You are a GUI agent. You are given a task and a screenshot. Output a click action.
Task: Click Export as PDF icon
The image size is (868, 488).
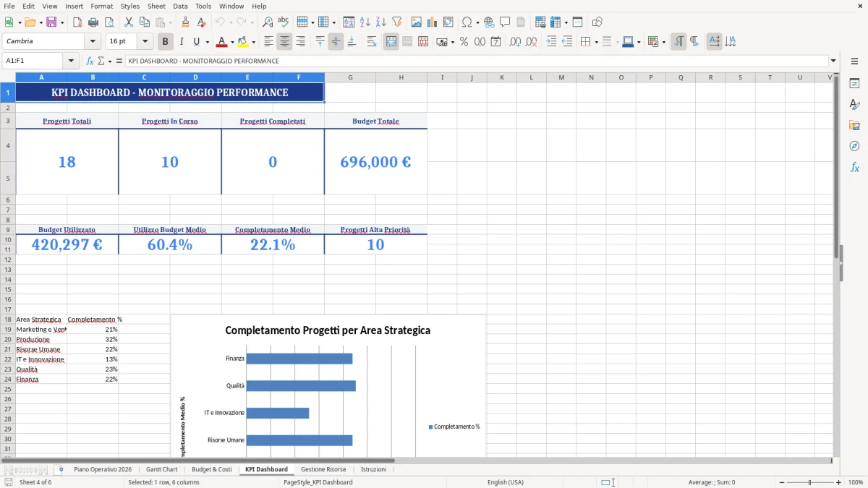(77, 22)
